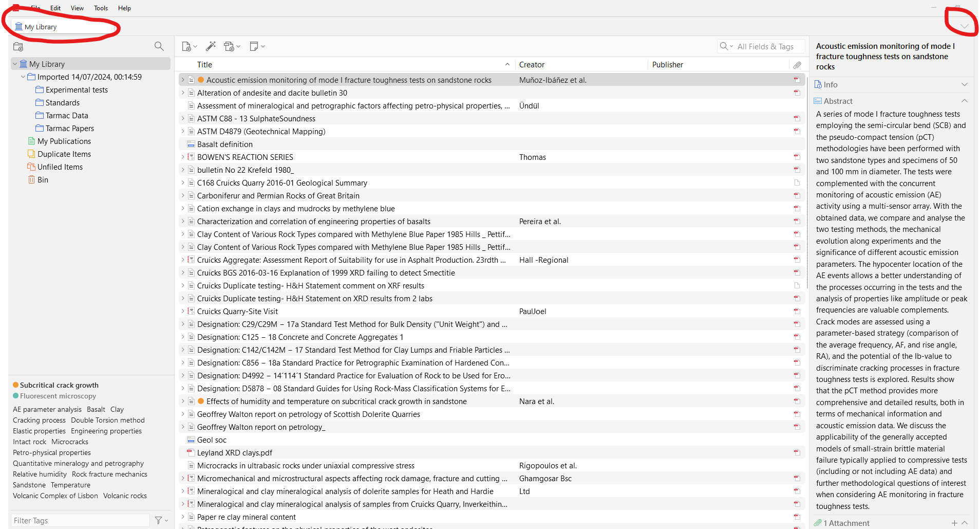Click attachment icon for C168 Cruicks Quarry row
Viewport: 980px width, 529px height.
click(x=797, y=183)
